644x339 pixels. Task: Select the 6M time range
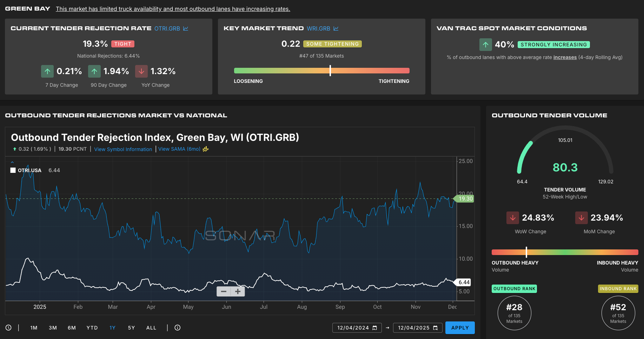coord(72,328)
